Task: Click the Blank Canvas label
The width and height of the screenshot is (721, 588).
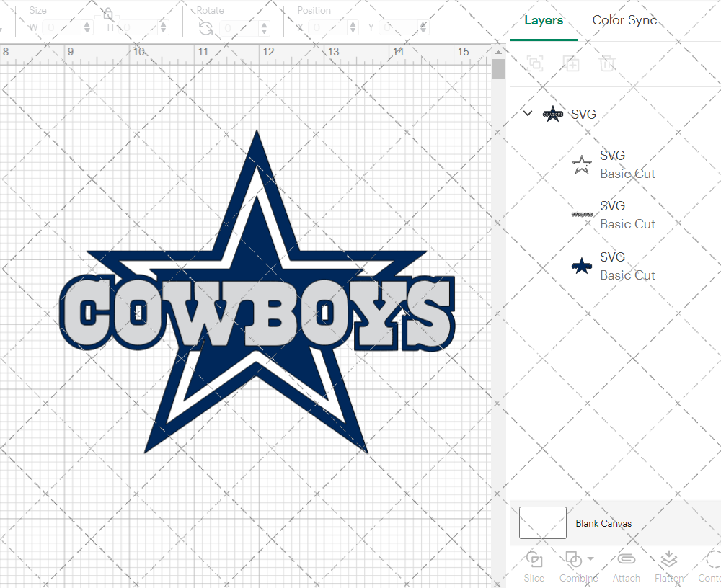Action: pyautogui.click(x=603, y=523)
